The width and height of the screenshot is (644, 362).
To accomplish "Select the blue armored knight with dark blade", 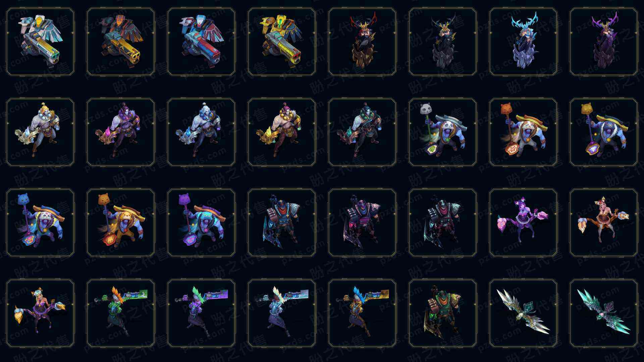I will [282, 223].
